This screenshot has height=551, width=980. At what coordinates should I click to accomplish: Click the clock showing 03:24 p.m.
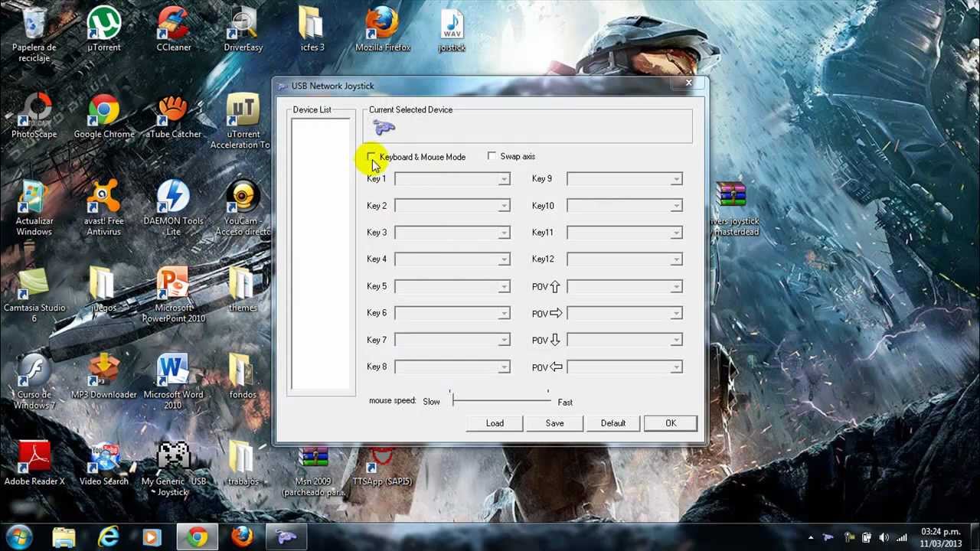(x=941, y=532)
